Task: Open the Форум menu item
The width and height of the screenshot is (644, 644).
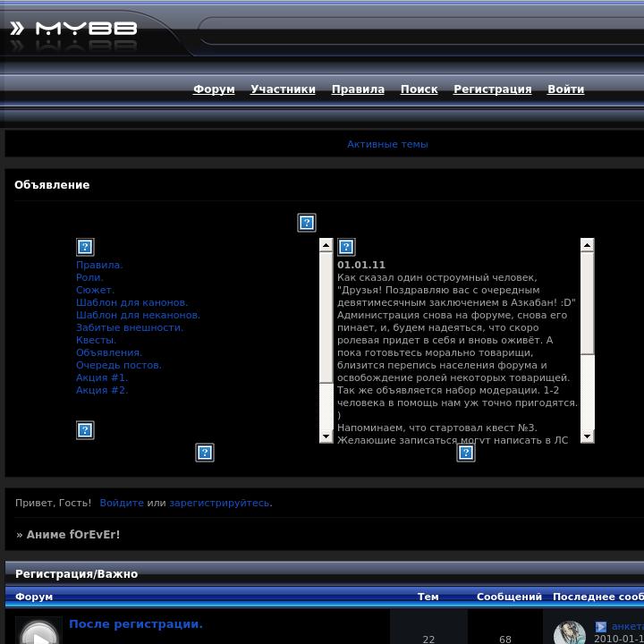Action: tap(214, 89)
